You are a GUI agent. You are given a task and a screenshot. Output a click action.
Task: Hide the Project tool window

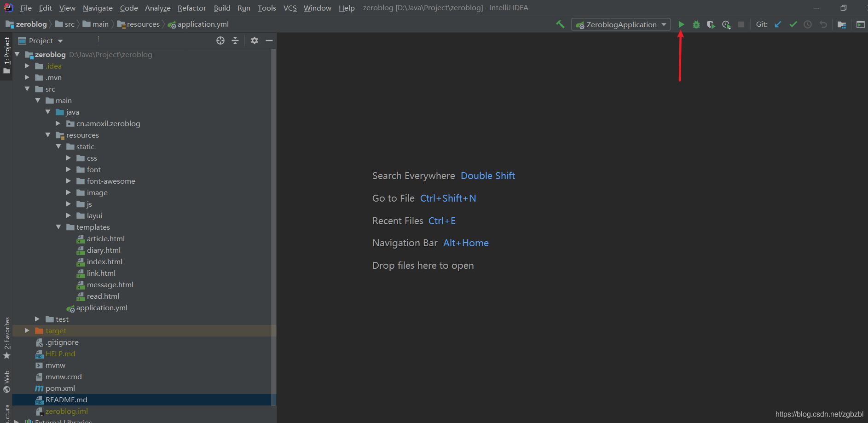coord(269,41)
